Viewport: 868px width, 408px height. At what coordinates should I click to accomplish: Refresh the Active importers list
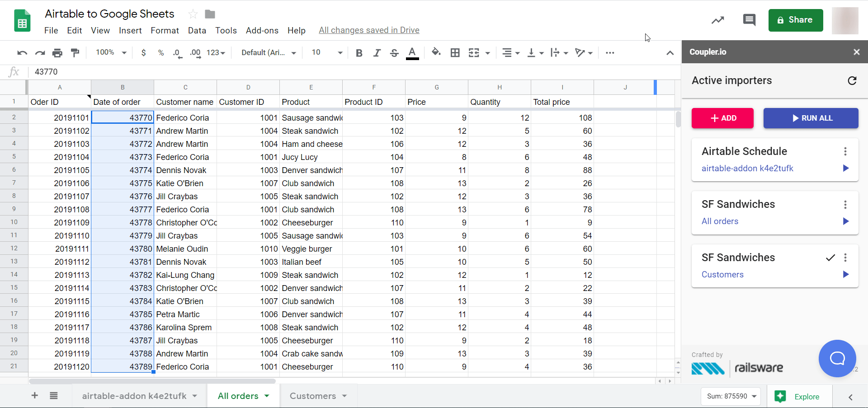pyautogui.click(x=852, y=80)
